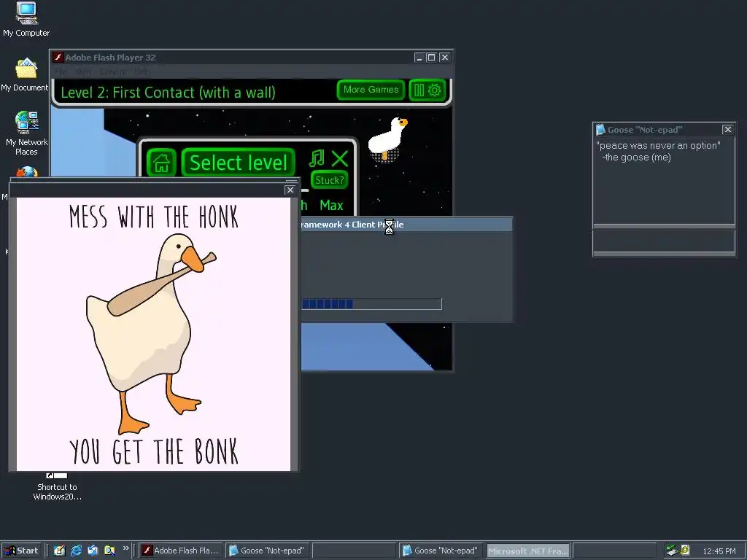The height and width of the screenshot is (560, 747).
Task: Click the white goose sprite over the game
Action: 388,139
